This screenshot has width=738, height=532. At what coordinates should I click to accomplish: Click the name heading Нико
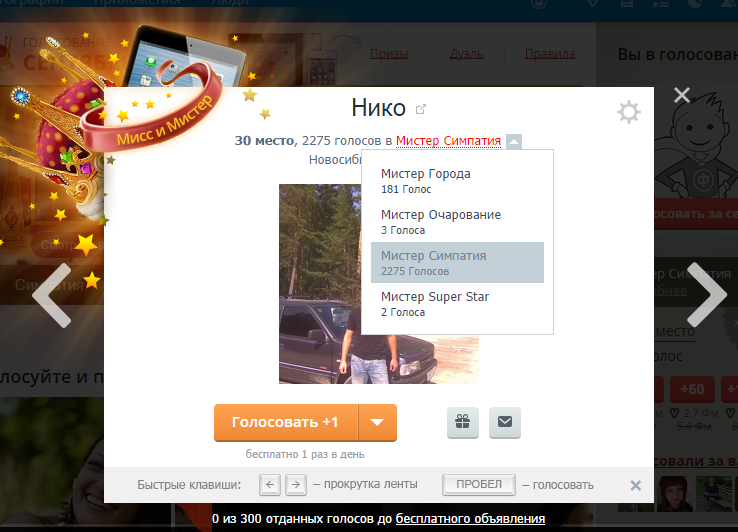(378, 108)
